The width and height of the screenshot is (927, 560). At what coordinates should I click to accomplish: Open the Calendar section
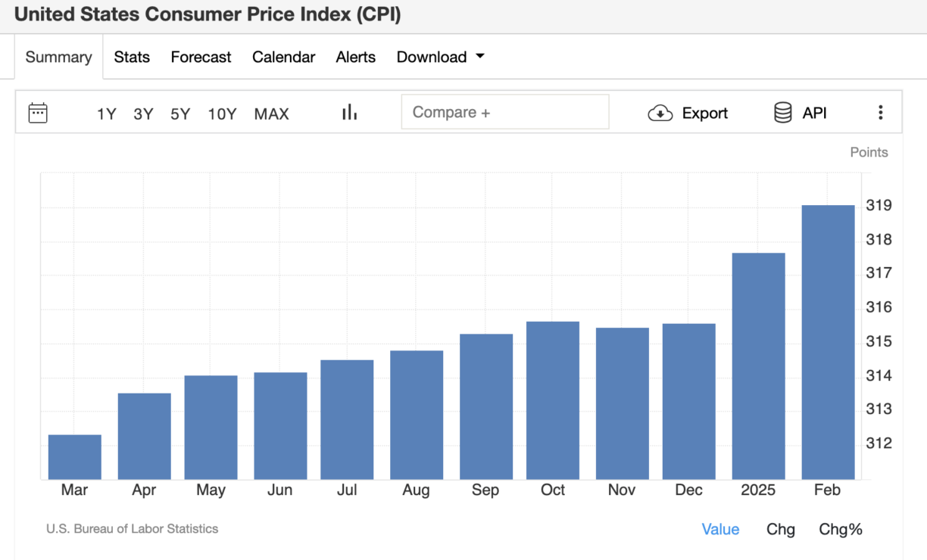(284, 57)
